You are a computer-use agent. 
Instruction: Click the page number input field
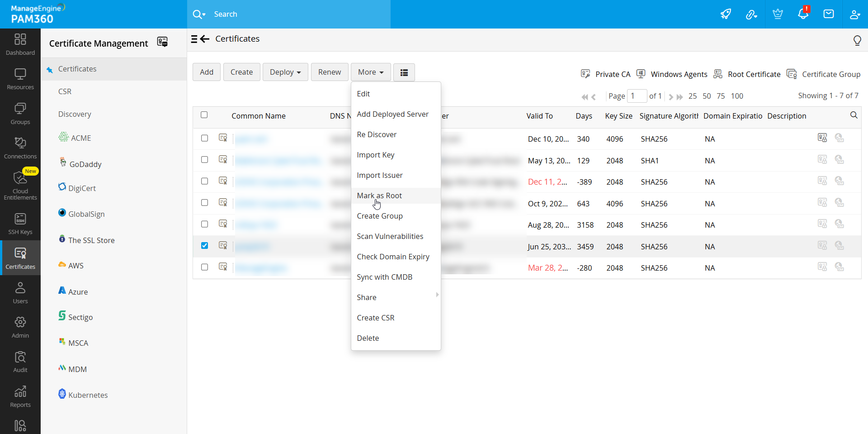click(637, 96)
